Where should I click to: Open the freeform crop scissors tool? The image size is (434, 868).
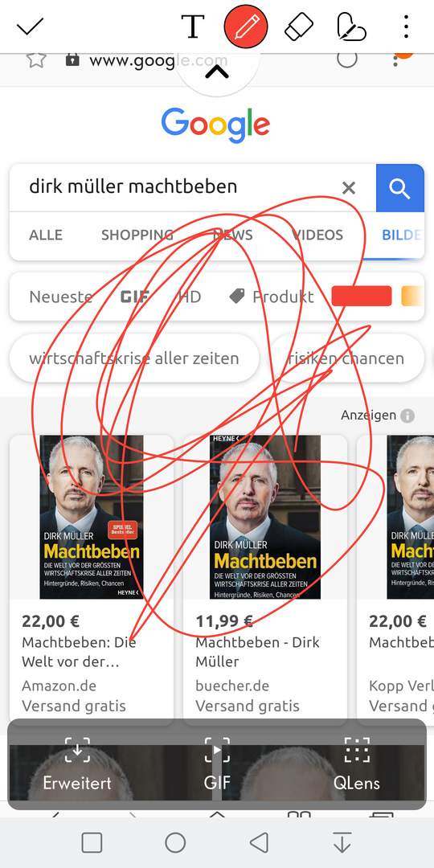[352, 27]
